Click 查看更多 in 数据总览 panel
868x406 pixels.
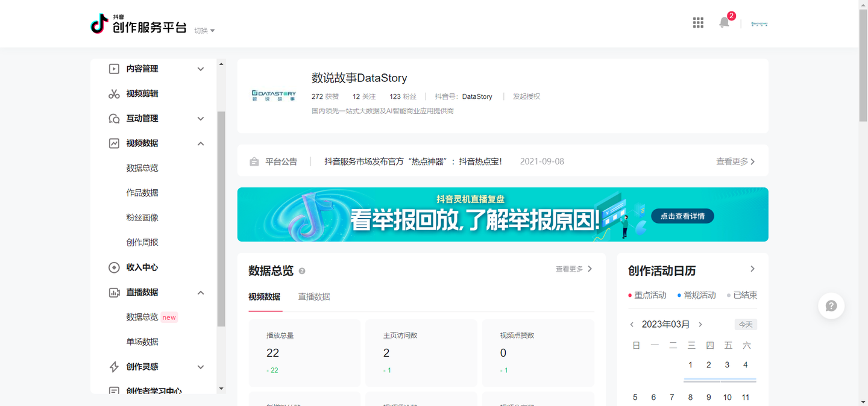pyautogui.click(x=574, y=269)
